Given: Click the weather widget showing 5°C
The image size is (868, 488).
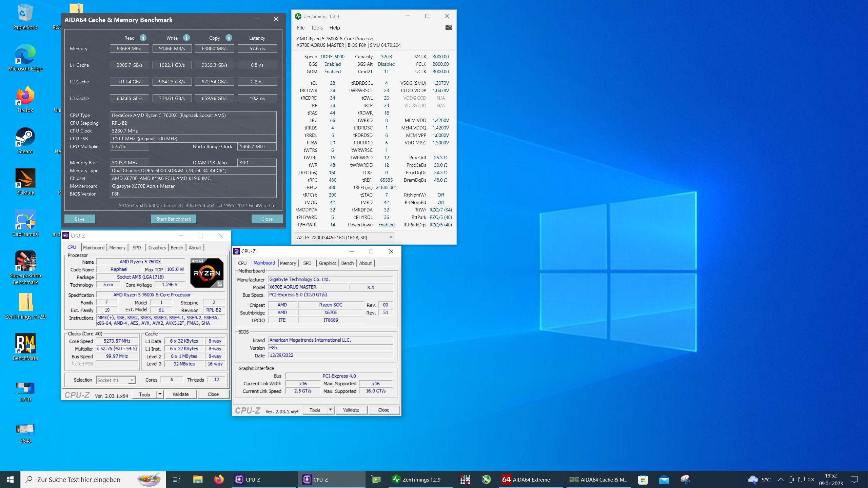Looking at the screenshot, I should [759, 480].
